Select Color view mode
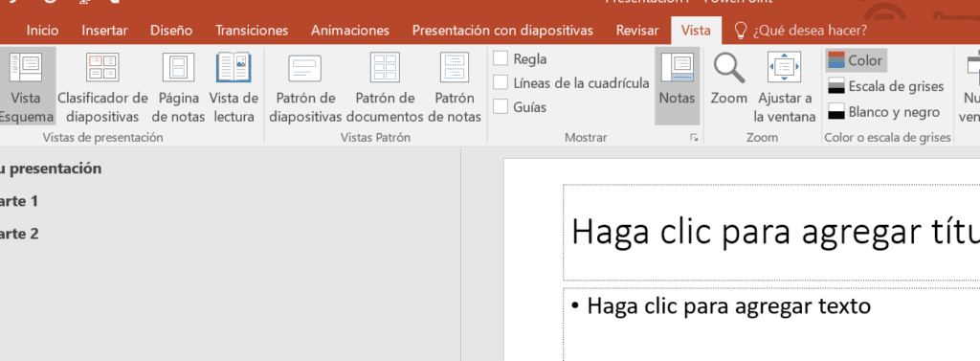 [856, 60]
